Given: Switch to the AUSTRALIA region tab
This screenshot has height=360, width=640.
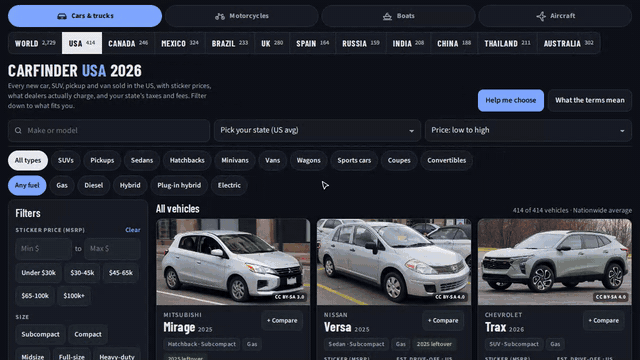Looking at the screenshot, I should click(569, 43).
